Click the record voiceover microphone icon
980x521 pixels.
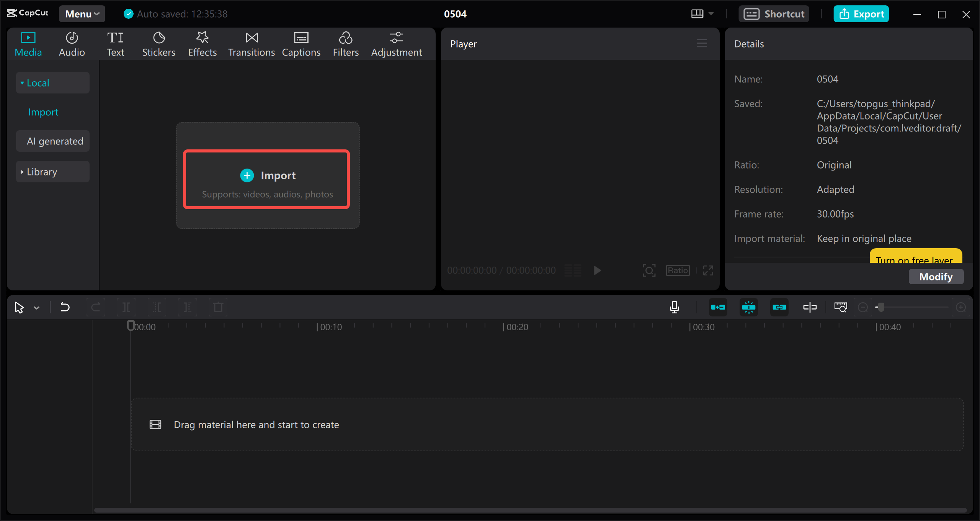[x=675, y=307]
